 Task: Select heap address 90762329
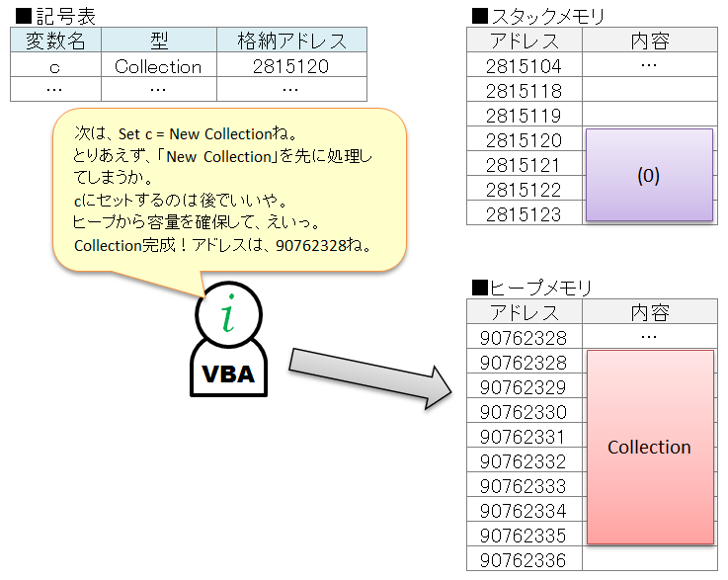point(525,385)
